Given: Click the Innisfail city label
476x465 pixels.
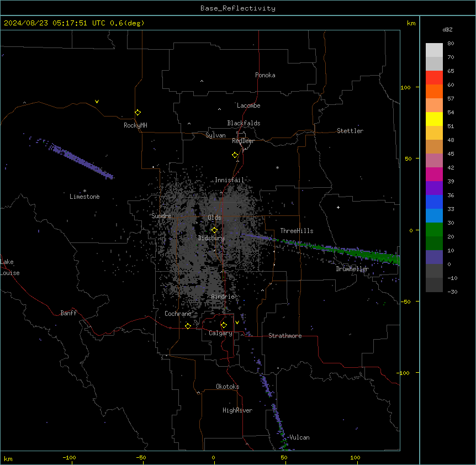Looking at the screenshot, I should click(229, 180).
